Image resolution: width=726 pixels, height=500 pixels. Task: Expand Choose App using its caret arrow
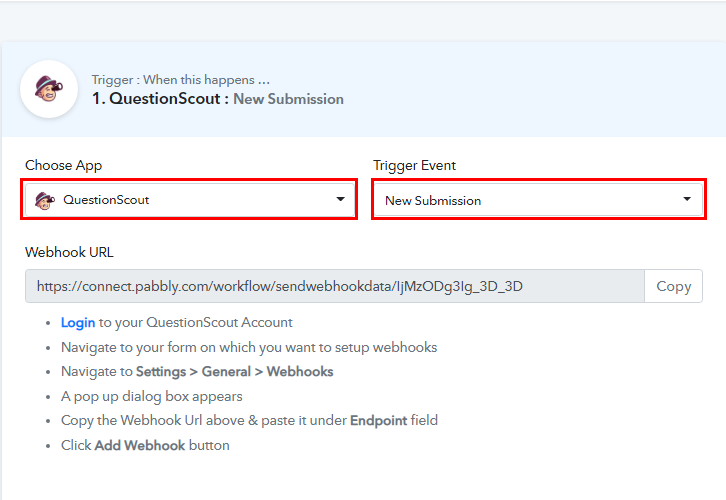click(x=340, y=199)
